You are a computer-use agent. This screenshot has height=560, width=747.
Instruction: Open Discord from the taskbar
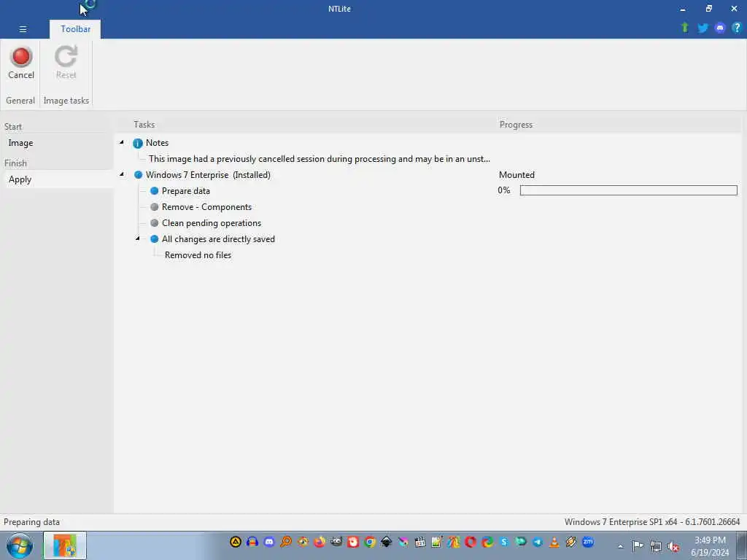[269, 542]
